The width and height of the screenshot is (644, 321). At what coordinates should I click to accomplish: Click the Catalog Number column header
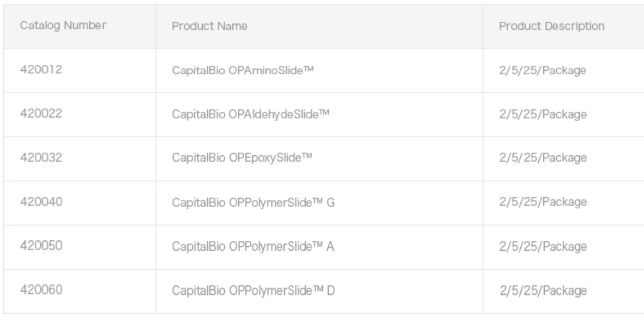click(x=63, y=26)
